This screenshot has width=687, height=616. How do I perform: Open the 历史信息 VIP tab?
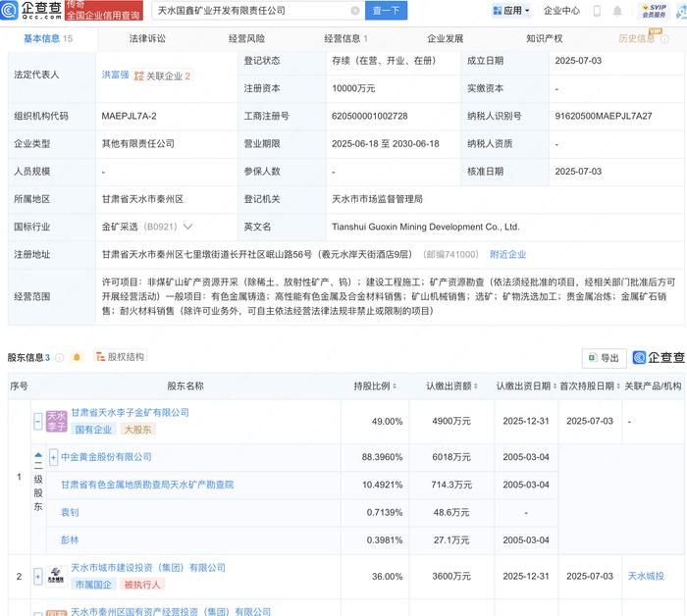tap(637, 39)
